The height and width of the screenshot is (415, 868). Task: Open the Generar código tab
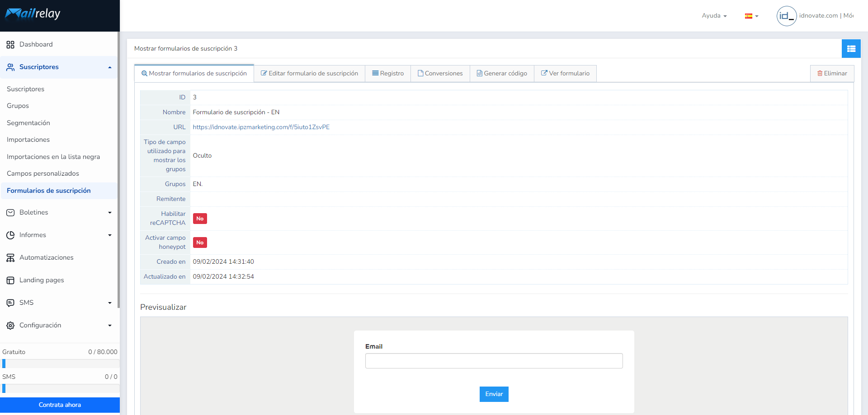click(x=502, y=74)
